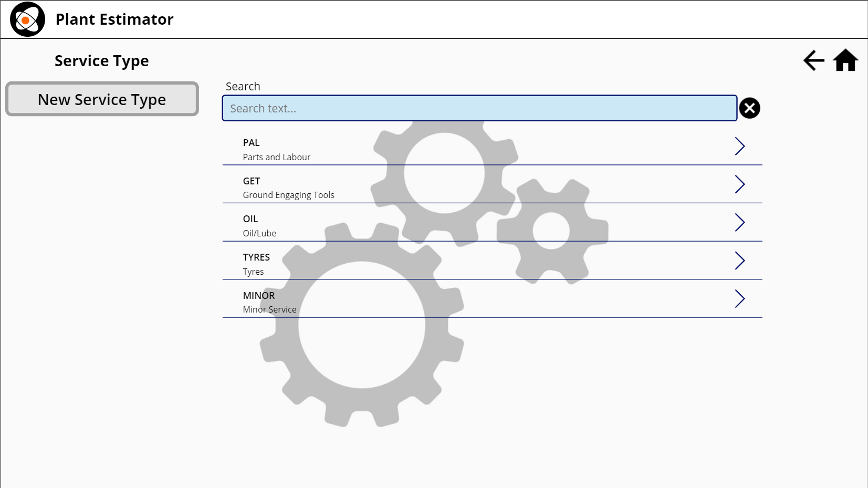Select the 'Tyres' description text
The height and width of the screenshot is (488, 868).
pyautogui.click(x=253, y=272)
